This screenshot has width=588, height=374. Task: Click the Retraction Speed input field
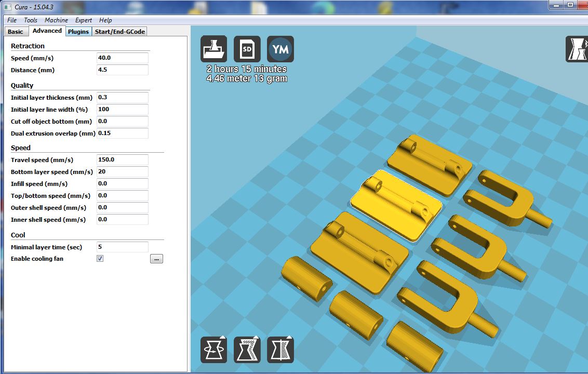pyautogui.click(x=122, y=58)
